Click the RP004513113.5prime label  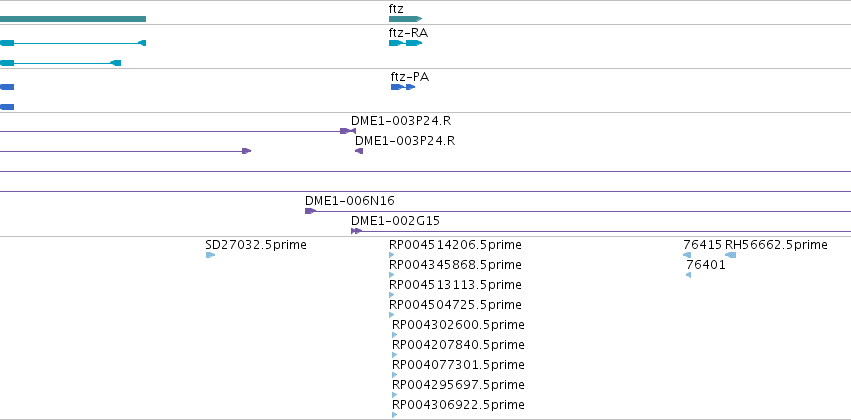coord(455,285)
